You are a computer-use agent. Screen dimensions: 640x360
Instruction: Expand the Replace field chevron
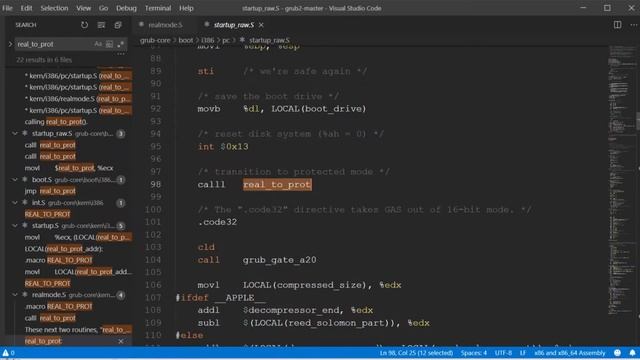pos(10,44)
